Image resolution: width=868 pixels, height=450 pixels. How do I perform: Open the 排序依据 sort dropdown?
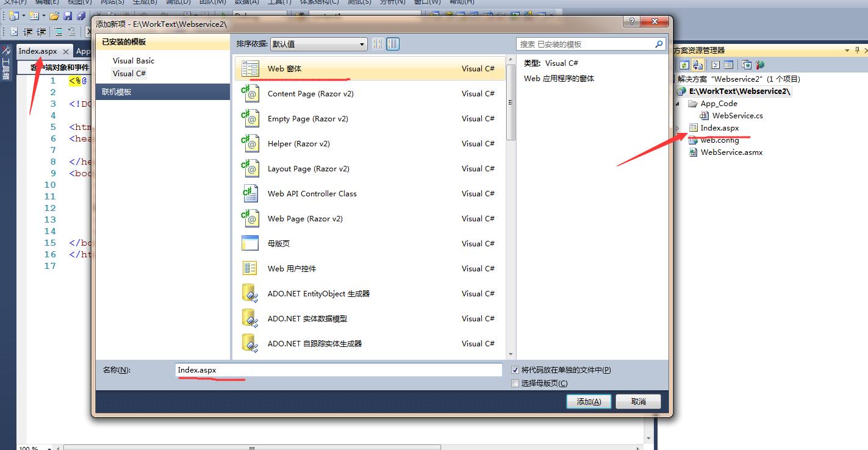pyautogui.click(x=318, y=44)
